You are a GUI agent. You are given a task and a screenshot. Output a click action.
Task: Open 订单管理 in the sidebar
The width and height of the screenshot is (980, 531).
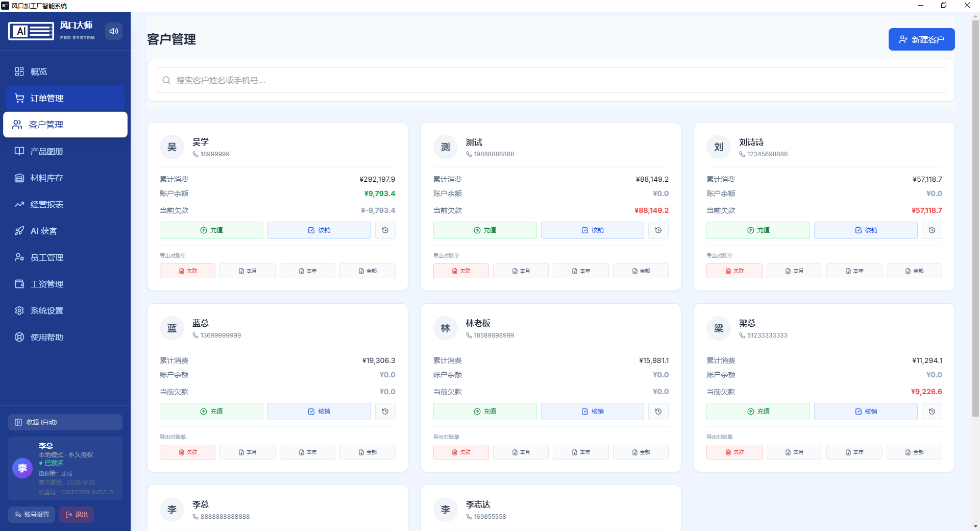65,98
